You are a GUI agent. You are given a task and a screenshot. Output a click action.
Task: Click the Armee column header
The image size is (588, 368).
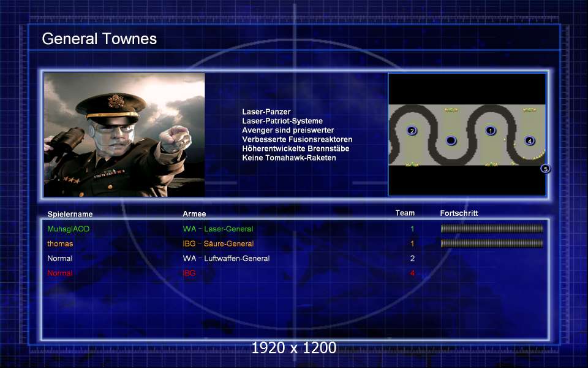tap(194, 213)
